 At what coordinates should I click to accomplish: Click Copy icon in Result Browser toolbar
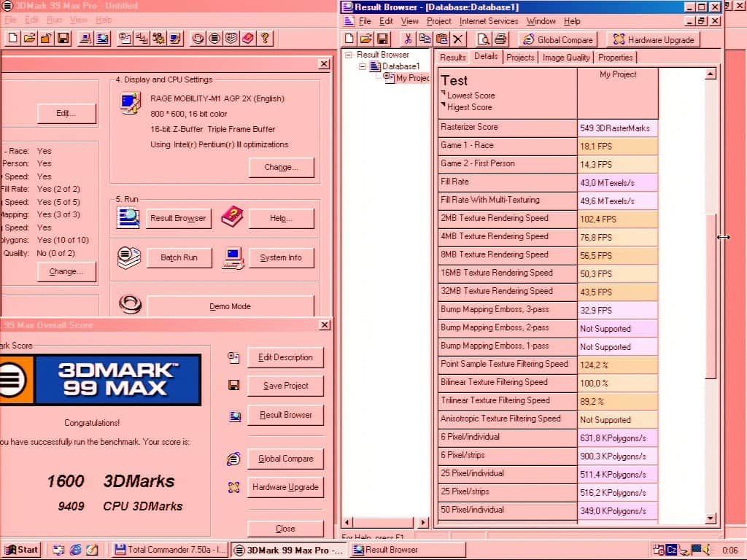click(425, 39)
